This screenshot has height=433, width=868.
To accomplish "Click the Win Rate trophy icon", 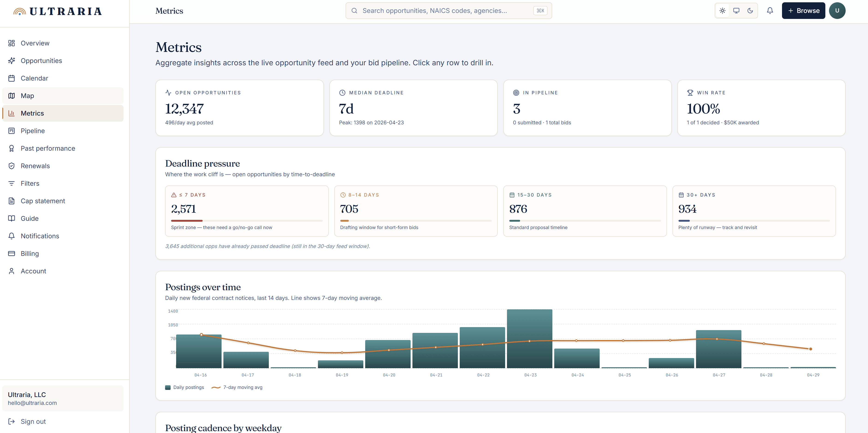I will (690, 93).
